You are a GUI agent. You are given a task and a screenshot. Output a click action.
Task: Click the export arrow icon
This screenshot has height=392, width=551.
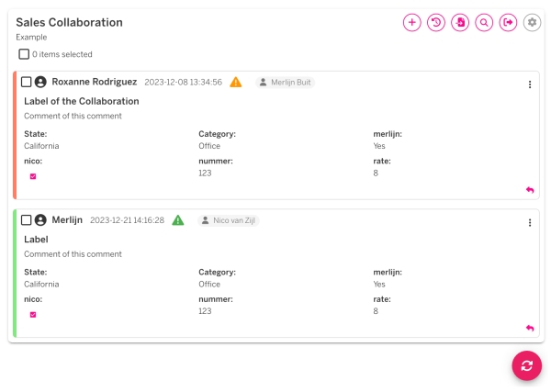coord(508,22)
